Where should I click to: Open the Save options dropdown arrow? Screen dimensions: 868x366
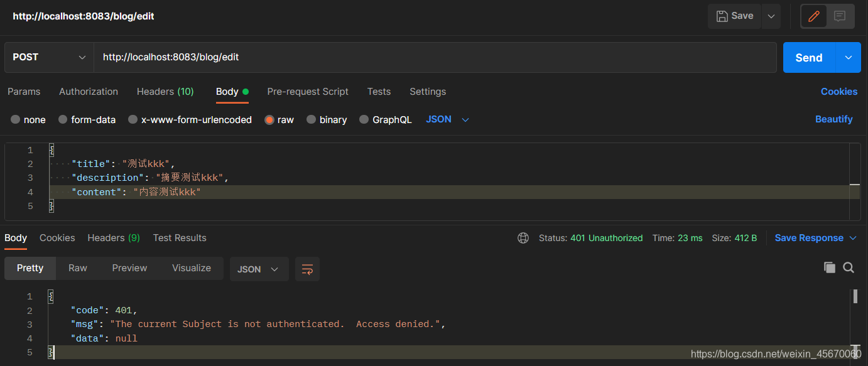tap(771, 16)
